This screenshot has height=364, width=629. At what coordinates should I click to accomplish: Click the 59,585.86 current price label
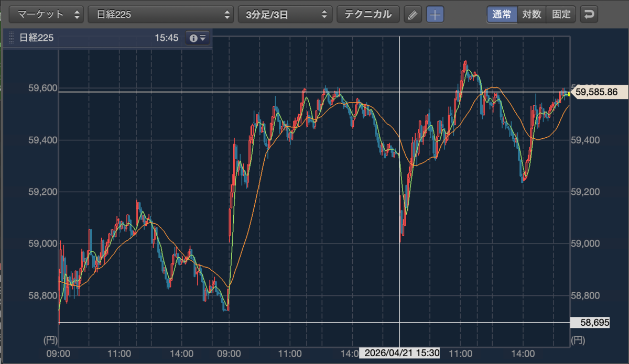599,92
